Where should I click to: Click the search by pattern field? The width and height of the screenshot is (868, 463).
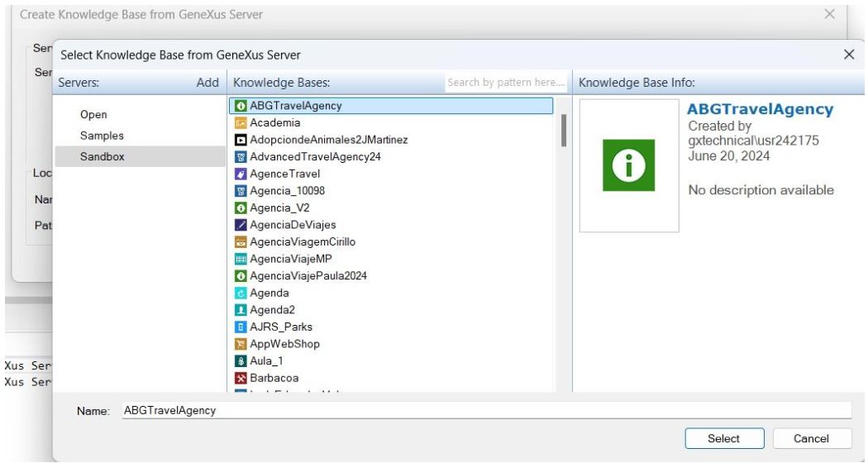click(506, 83)
